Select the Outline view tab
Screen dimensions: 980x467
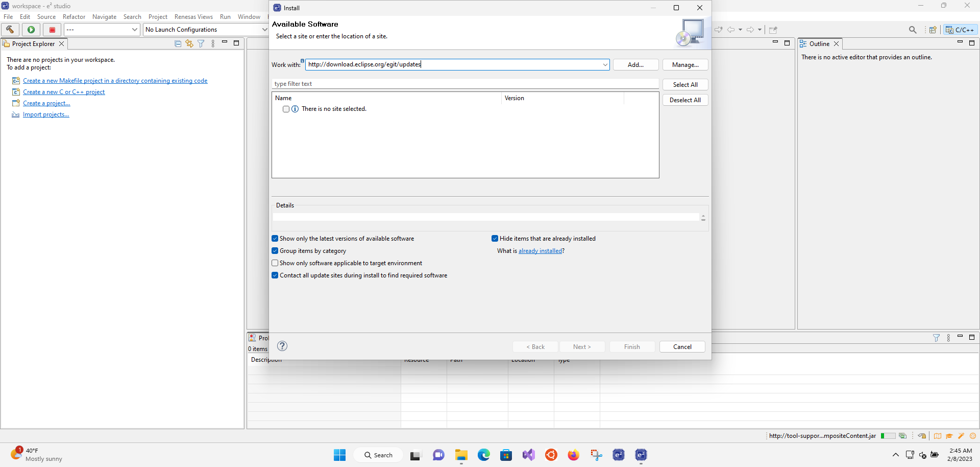[x=819, y=44]
